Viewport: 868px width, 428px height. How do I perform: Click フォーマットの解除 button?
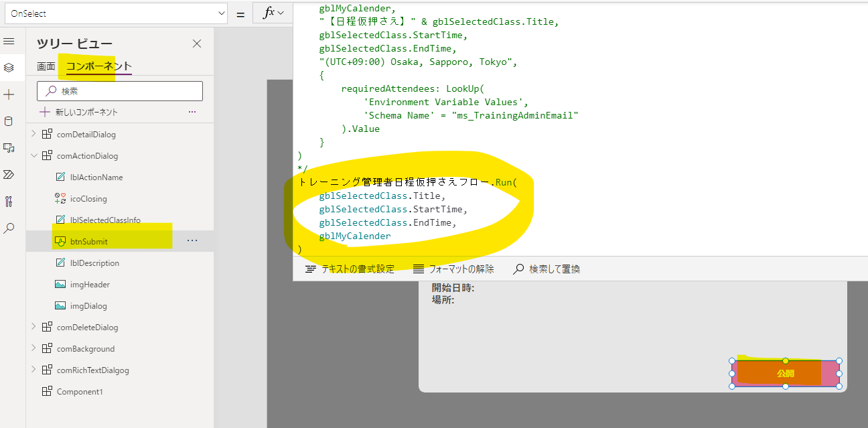(x=453, y=269)
